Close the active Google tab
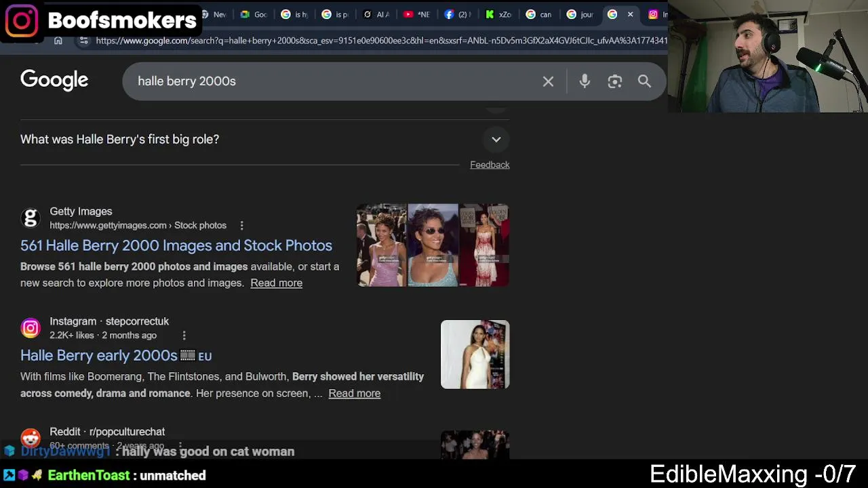Viewport: 868px width, 488px height. coord(630,14)
